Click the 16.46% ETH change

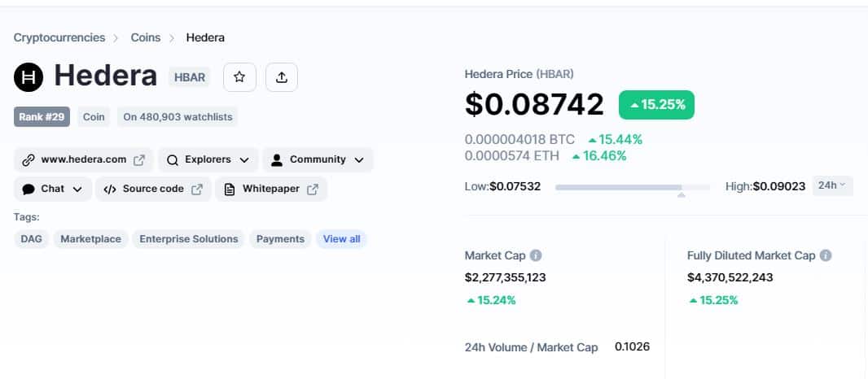pyautogui.click(x=599, y=156)
